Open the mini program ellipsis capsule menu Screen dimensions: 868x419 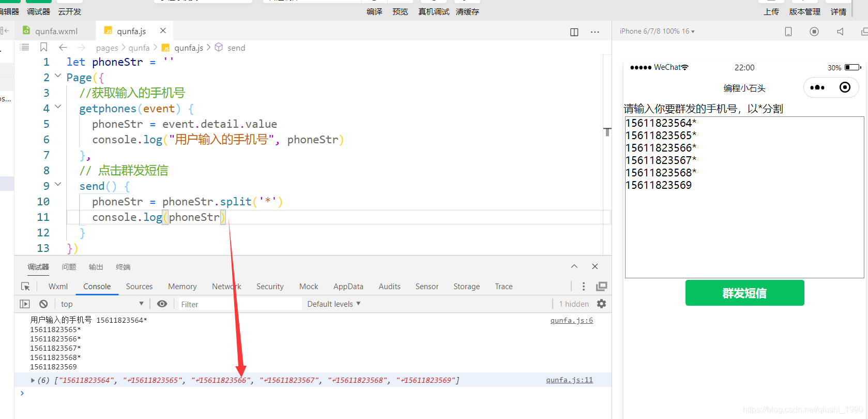tap(817, 87)
